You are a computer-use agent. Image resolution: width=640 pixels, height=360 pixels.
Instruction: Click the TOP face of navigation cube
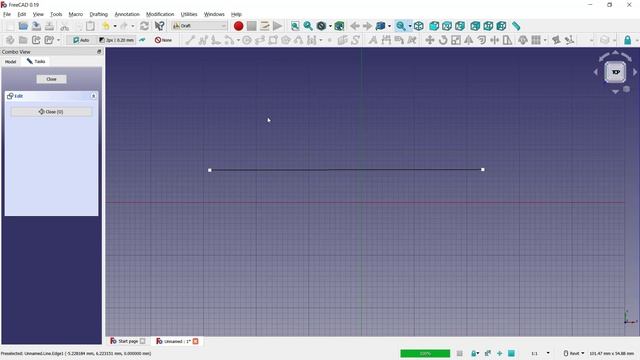(x=615, y=72)
